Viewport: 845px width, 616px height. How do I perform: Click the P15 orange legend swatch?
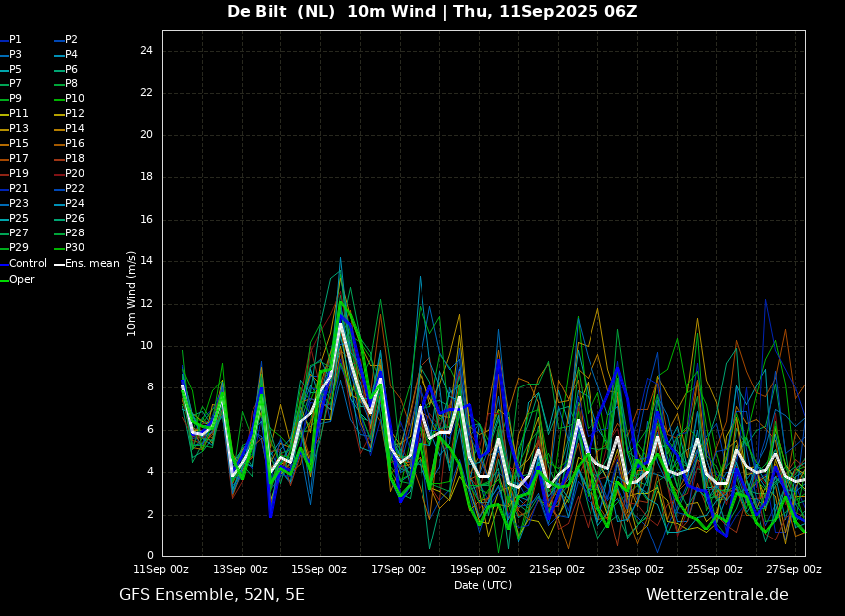[4, 144]
